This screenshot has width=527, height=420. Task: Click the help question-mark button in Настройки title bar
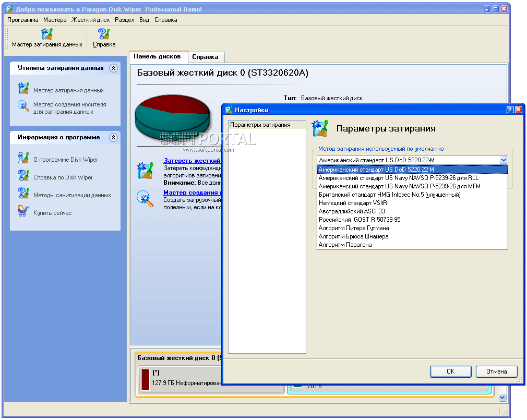(x=510, y=110)
